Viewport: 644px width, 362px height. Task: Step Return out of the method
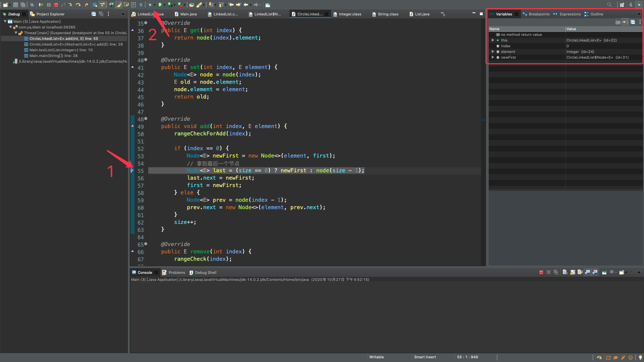click(86, 5)
